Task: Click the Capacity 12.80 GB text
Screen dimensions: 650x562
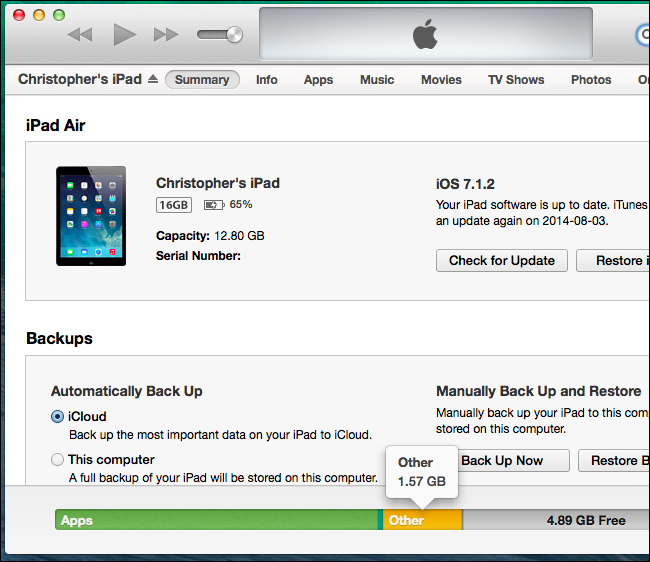Action: tap(210, 236)
